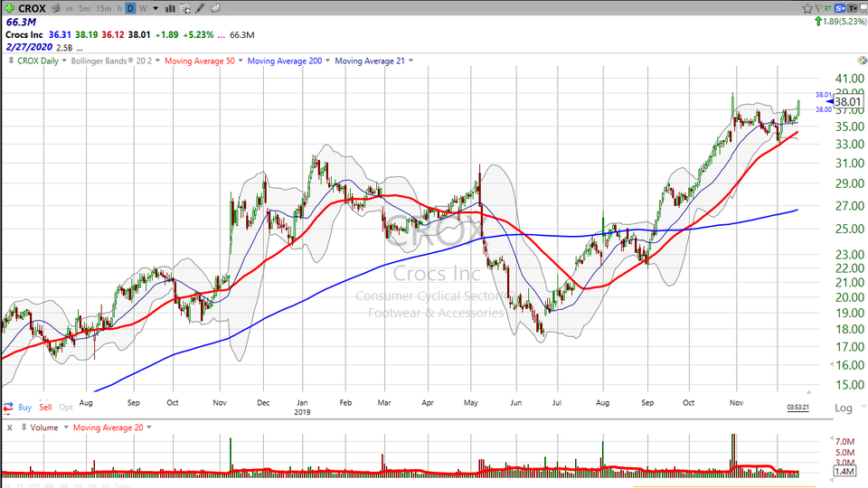Click the flag symbol icon
Viewport: 868px width, 488px height.
817,8
